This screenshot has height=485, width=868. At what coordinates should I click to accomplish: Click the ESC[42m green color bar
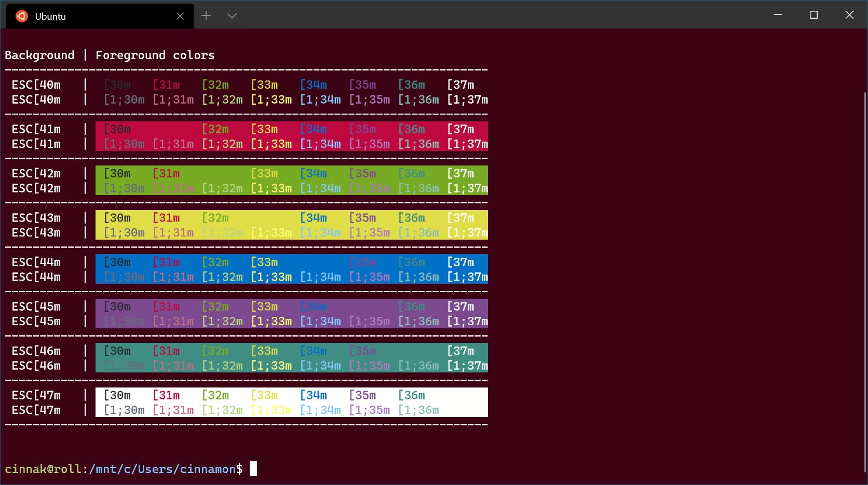[x=291, y=180]
